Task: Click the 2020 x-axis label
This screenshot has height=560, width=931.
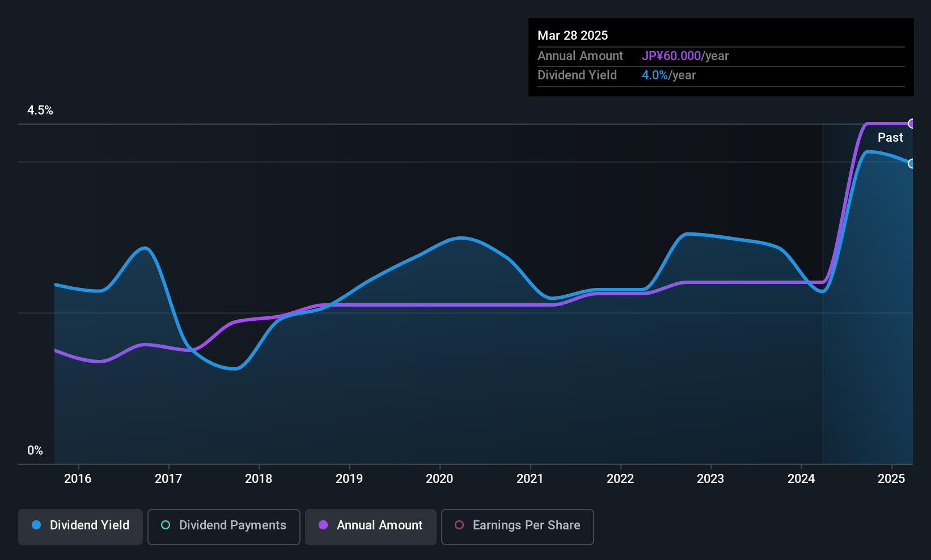Action: (x=439, y=478)
